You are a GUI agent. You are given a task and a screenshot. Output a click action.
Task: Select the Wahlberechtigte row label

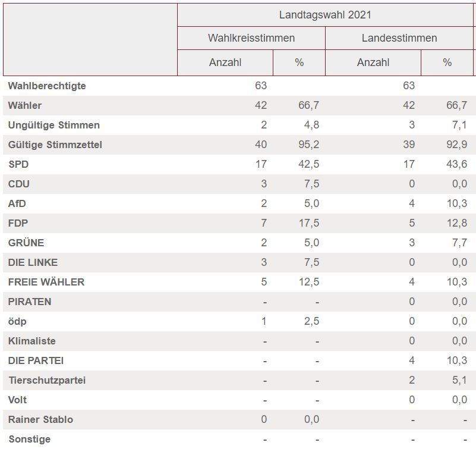[47, 86]
